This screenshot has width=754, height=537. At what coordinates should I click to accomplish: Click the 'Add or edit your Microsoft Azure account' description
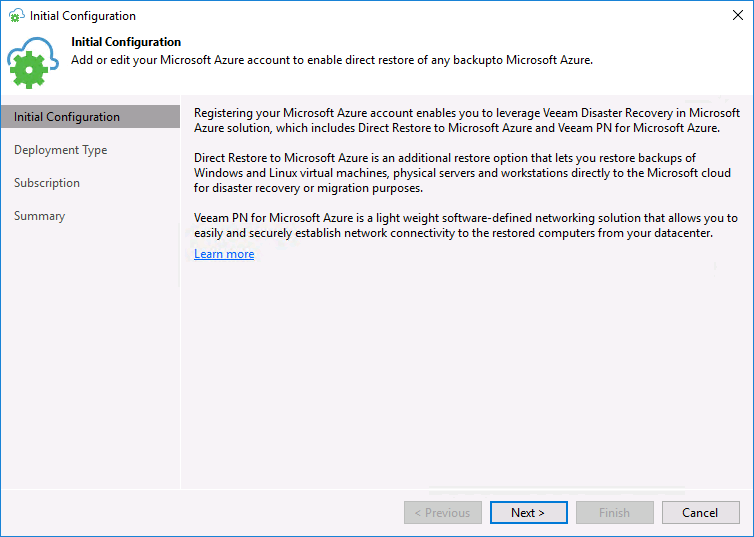pos(332,60)
